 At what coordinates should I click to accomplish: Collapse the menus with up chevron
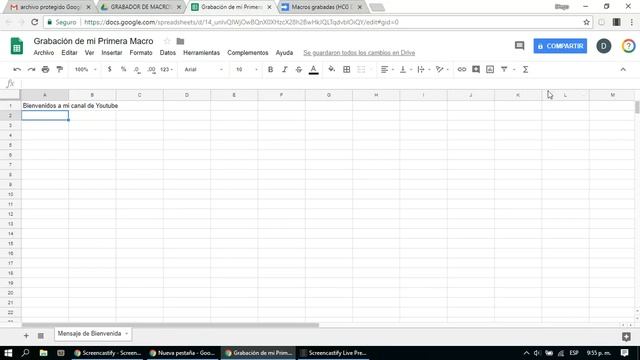pos(623,69)
